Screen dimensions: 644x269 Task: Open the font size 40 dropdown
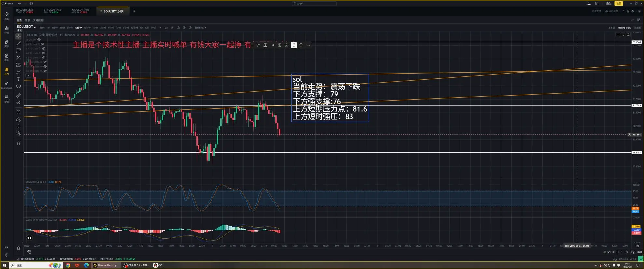(x=273, y=45)
